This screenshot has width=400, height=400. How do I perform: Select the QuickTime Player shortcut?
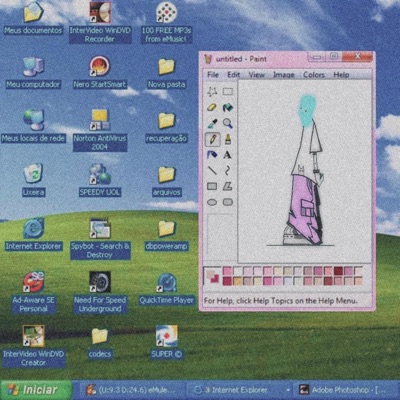166,289
